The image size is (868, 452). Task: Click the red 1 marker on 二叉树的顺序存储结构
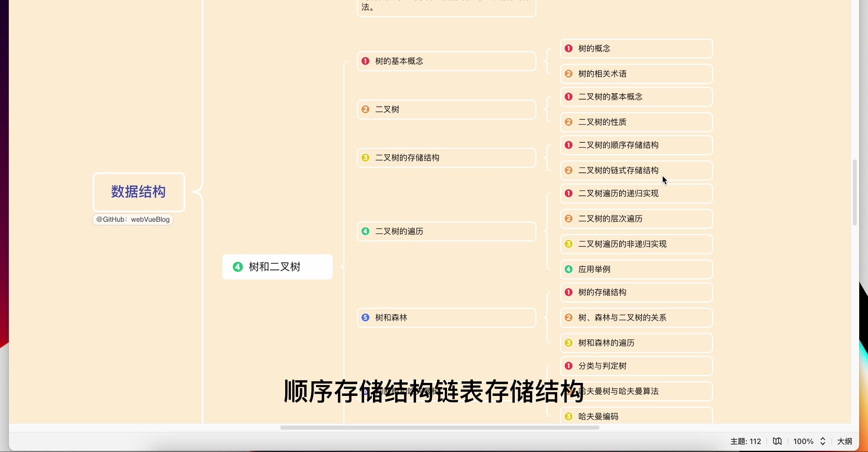coord(569,145)
